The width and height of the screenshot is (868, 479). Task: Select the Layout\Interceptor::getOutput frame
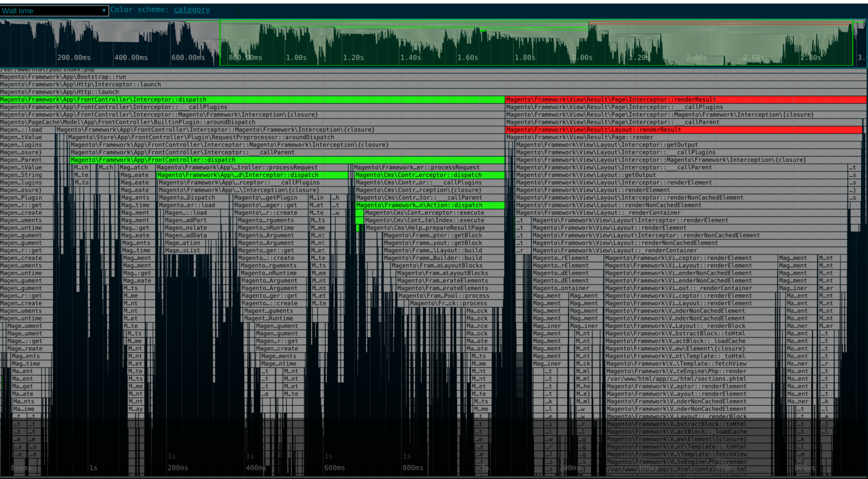(x=687, y=145)
